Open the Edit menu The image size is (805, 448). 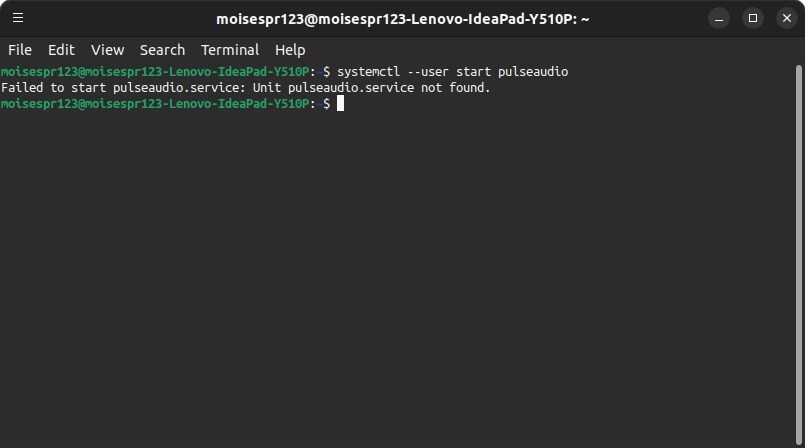[61, 50]
